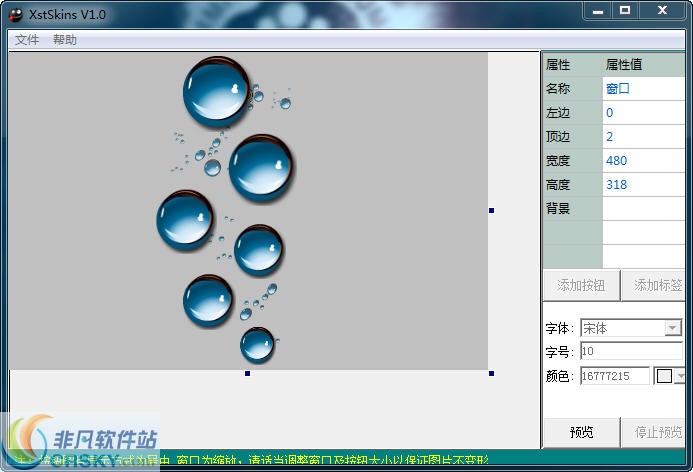The width and height of the screenshot is (693, 472).
Task: Click the 属性值 column header
Action: (x=644, y=65)
